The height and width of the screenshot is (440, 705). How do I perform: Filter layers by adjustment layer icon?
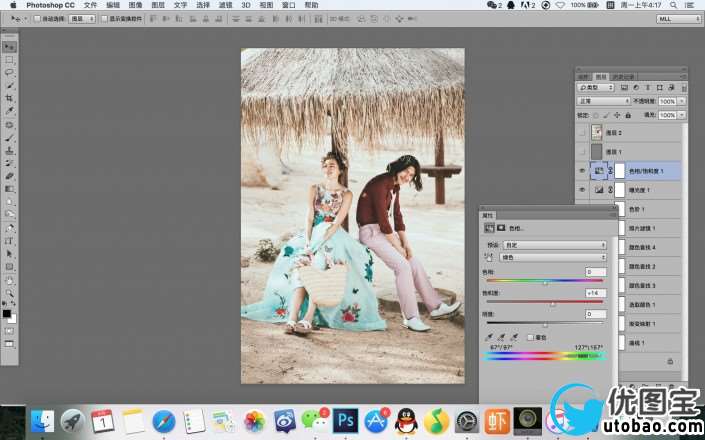[636, 88]
